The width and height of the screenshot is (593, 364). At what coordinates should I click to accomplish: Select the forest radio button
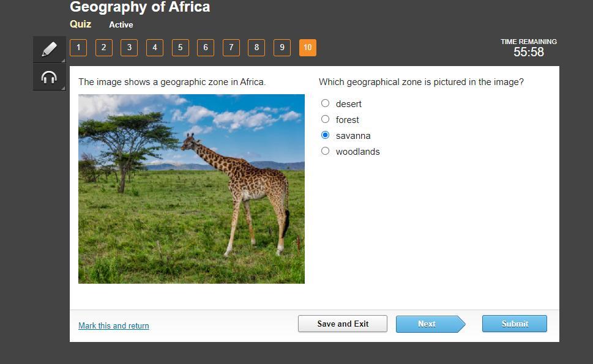[326, 119]
